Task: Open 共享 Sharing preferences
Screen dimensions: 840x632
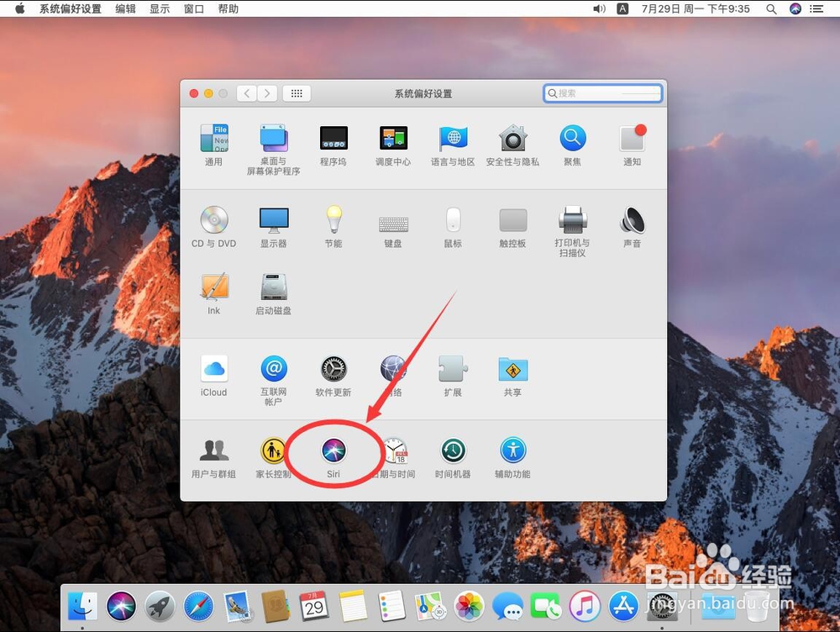Action: [x=512, y=376]
